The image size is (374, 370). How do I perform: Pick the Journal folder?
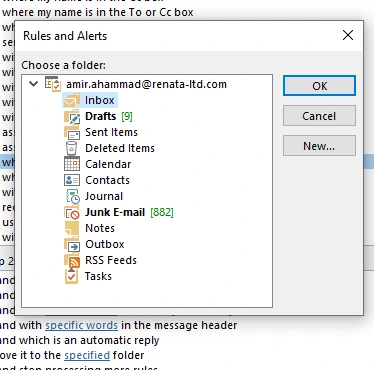point(104,196)
